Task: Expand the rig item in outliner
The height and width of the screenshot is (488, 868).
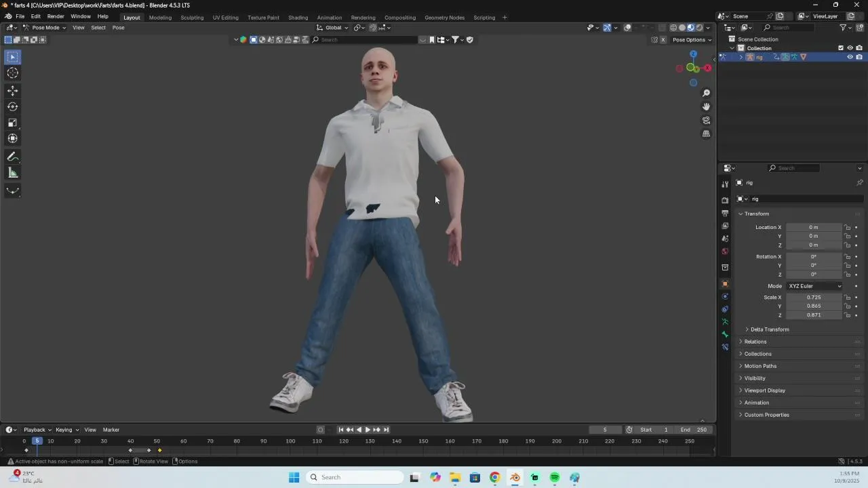Action: click(741, 57)
